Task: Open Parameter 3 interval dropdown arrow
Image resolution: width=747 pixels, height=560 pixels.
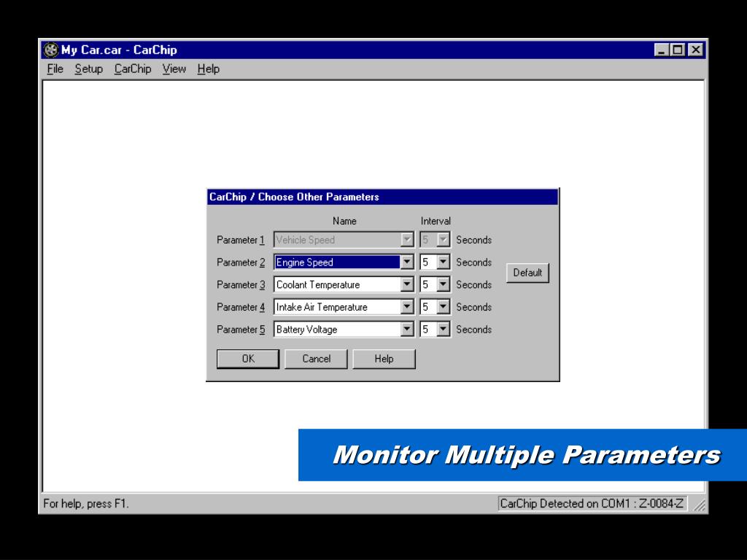Action: click(x=443, y=284)
